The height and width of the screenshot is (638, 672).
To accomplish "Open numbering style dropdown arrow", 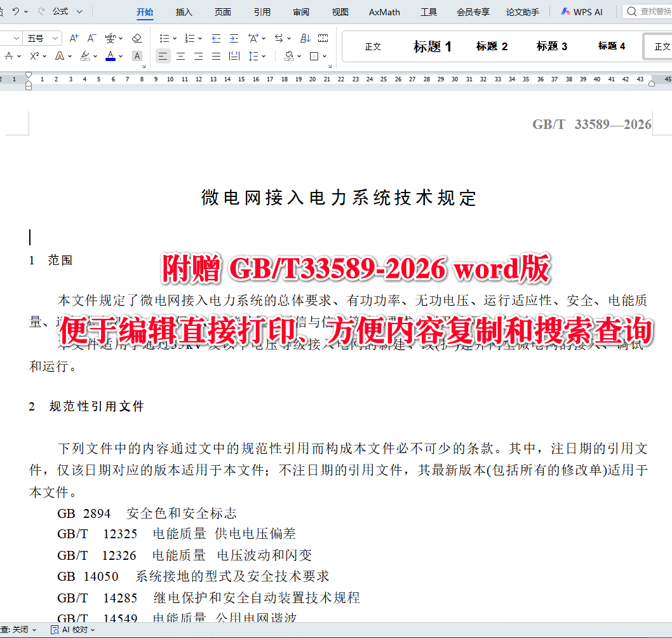I will pos(200,39).
